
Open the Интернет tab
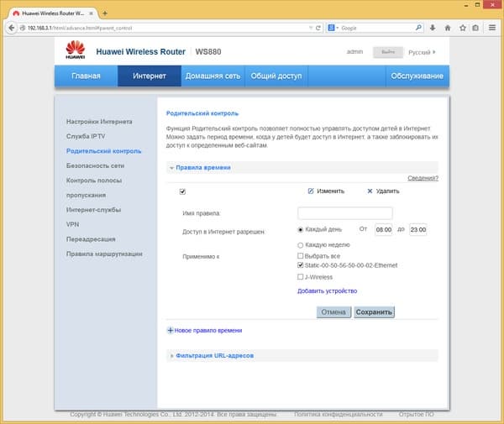click(x=150, y=76)
